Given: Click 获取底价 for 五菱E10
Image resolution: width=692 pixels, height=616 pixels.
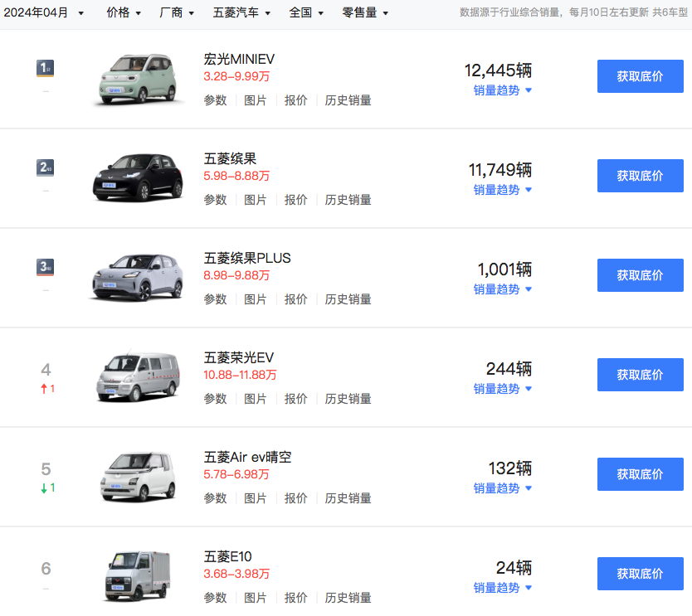Looking at the screenshot, I should [641, 574].
